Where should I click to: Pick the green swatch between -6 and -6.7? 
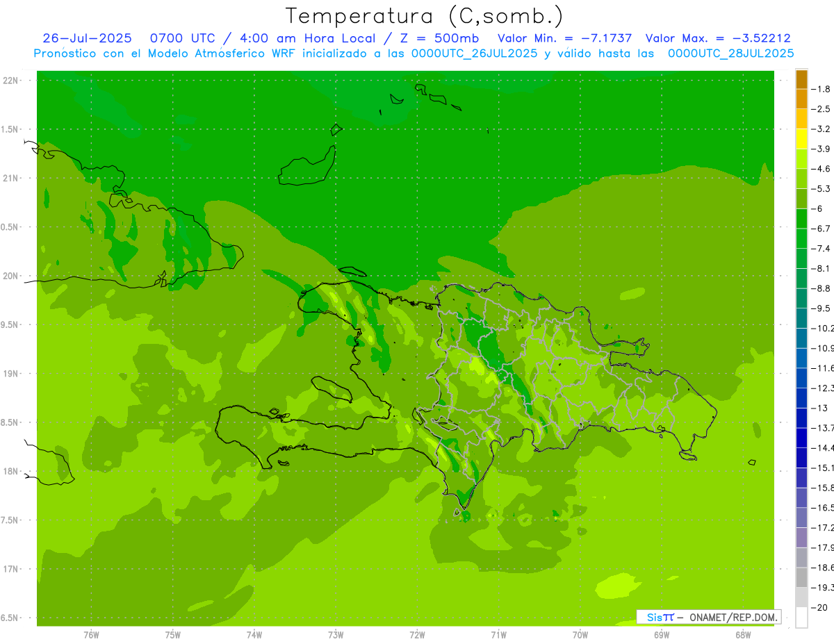click(x=801, y=219)
